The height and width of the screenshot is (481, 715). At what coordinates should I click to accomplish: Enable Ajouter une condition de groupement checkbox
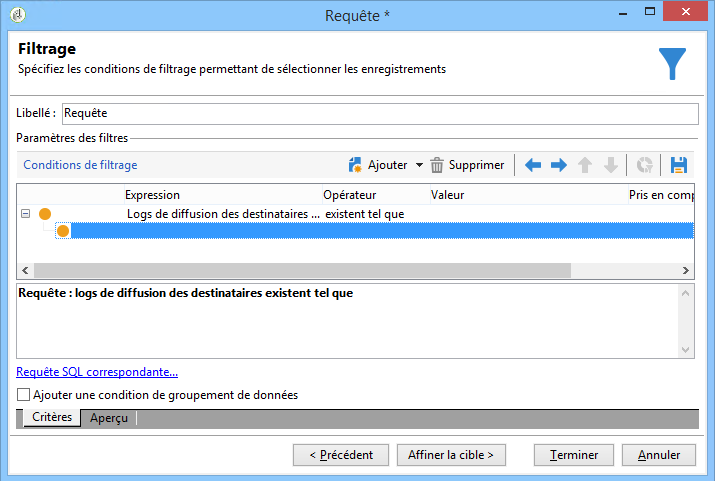coord(23,394)
